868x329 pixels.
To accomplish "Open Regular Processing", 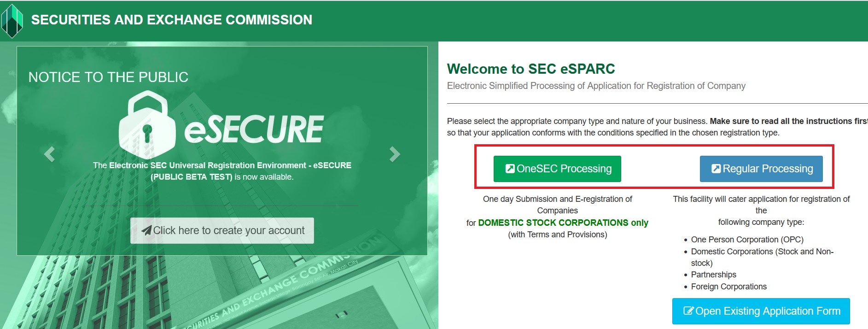I will pyautogui.click(x=761, y=169).
